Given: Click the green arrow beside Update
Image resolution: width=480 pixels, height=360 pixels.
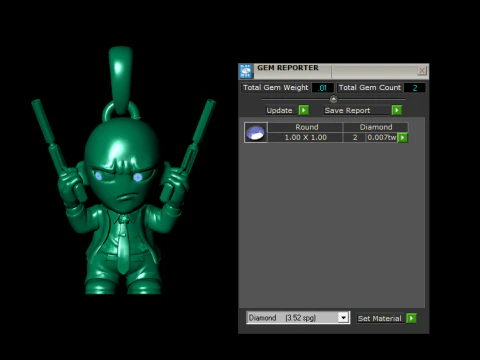Looking at the screenshot, I should coord(304,110).
